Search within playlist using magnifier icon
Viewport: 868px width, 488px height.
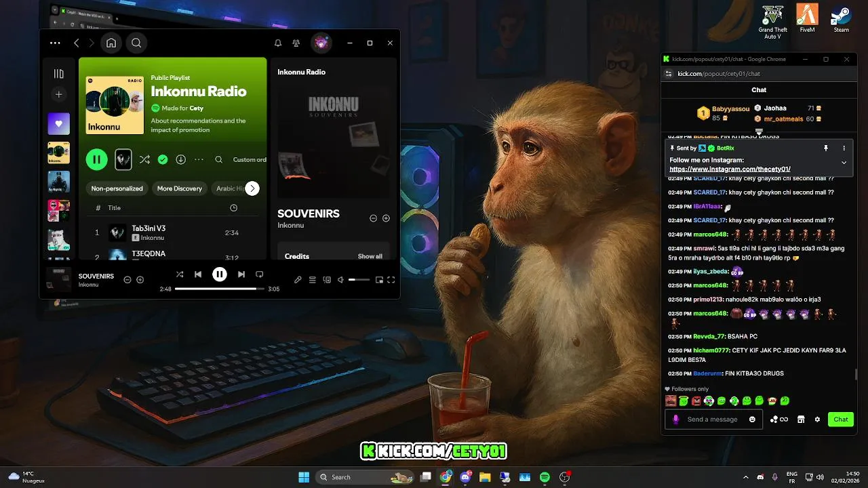pyautogui.click(x=219, y=160)
